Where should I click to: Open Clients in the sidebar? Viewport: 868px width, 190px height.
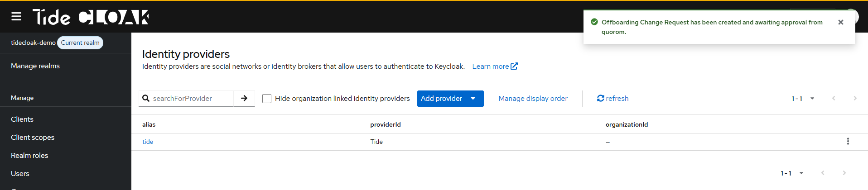pos(22,119)
